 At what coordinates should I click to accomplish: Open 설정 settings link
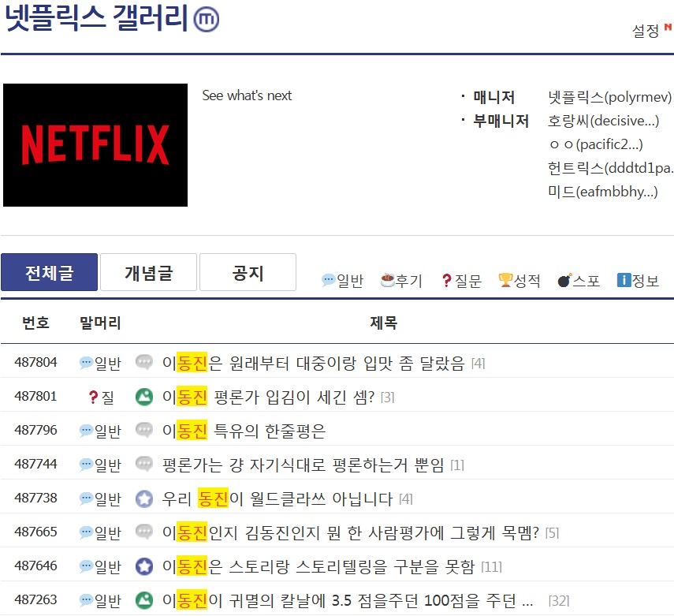[x=646, y=31]
